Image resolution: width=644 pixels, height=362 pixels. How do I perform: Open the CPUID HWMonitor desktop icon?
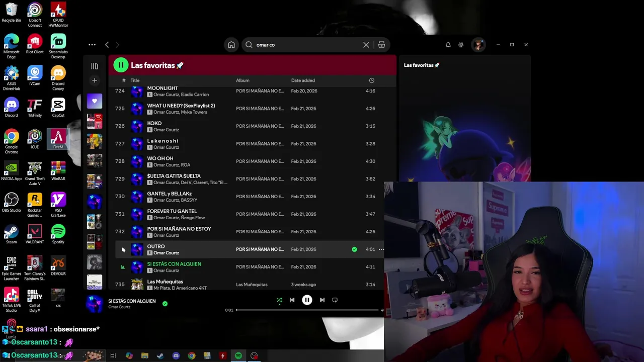pyautogui.click(x=58, y=15)
